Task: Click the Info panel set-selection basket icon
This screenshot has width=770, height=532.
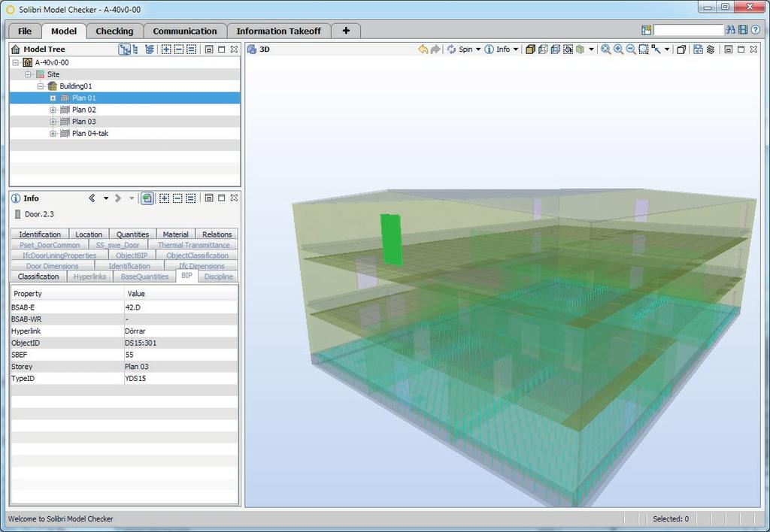Action: tap(190, 198)
